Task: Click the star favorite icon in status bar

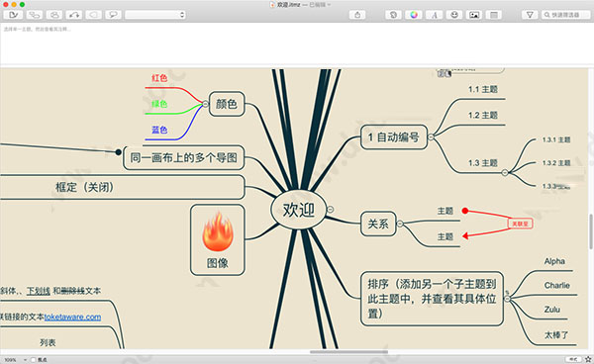Action: coord(588,359)
